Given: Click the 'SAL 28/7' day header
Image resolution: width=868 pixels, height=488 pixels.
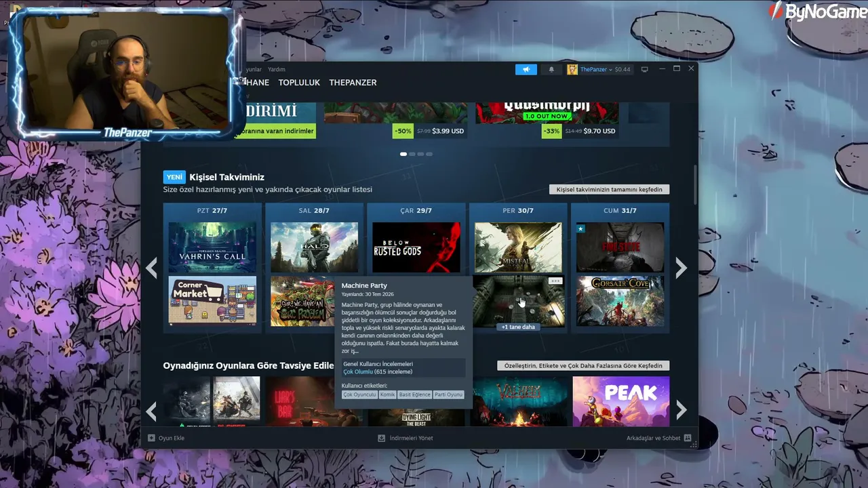Looking at the screenshot, I should pos(314,211).
